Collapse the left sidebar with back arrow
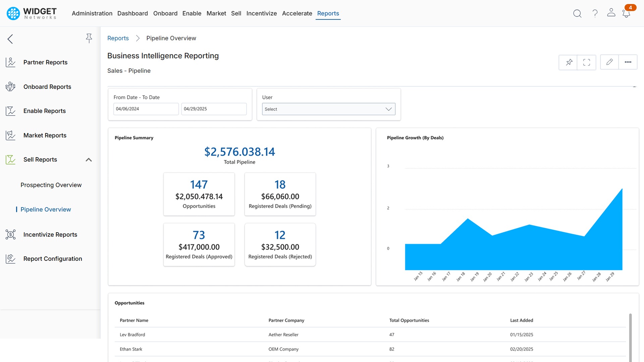The width and height of the screenshot is (644, 362). click(10, 39)
